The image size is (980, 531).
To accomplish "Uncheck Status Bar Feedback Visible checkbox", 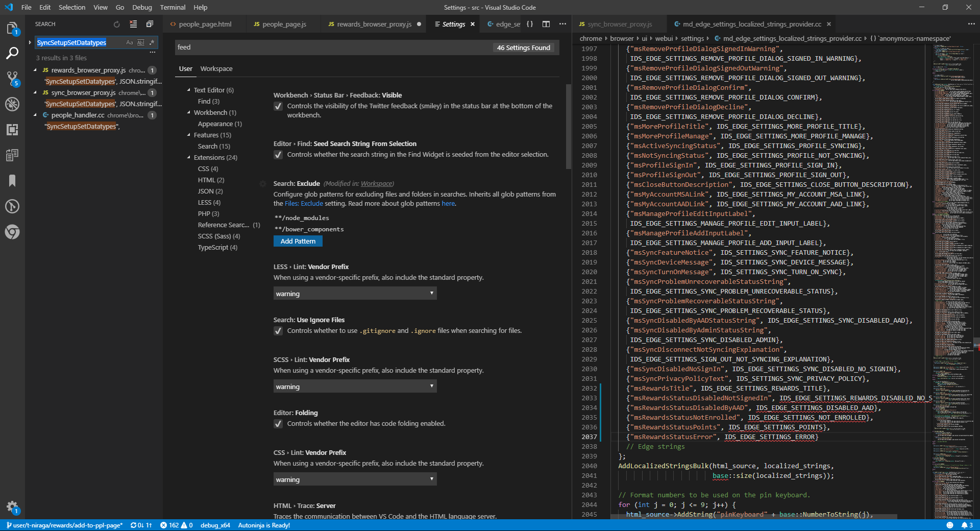I will (278, 106).
